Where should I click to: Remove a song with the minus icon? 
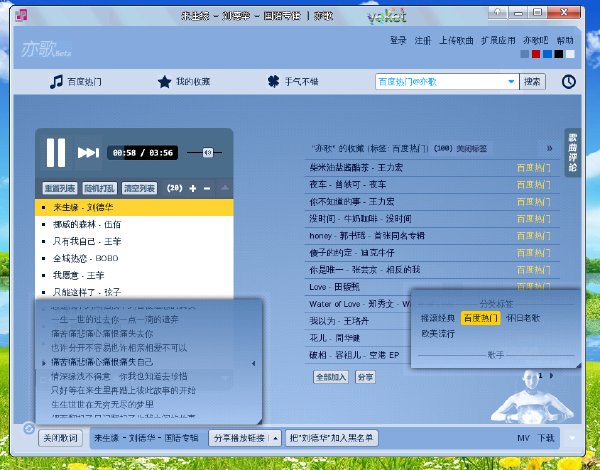[x=207, y=188]
